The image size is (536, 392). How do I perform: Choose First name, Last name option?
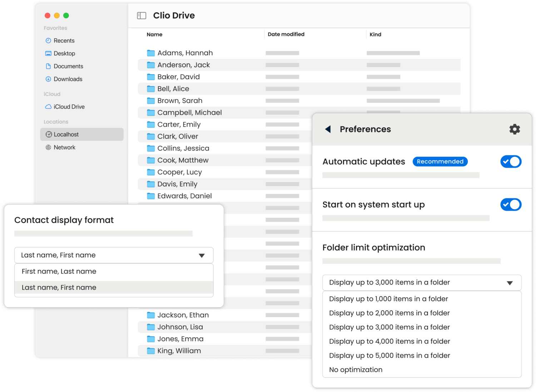[59, 272]
